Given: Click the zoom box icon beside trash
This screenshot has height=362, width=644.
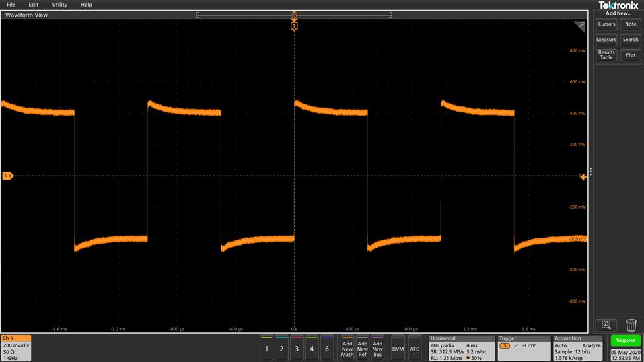Looking at the screenshot, I should pyautogui.click(x=606, y=324).
